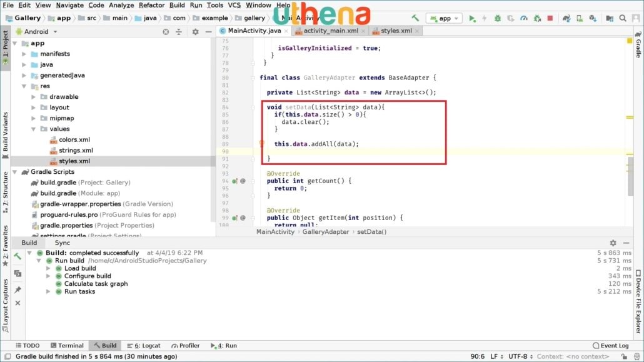Screen dimensions: 644x362
Task: Open Build panel settings gear
Action: 613,243
